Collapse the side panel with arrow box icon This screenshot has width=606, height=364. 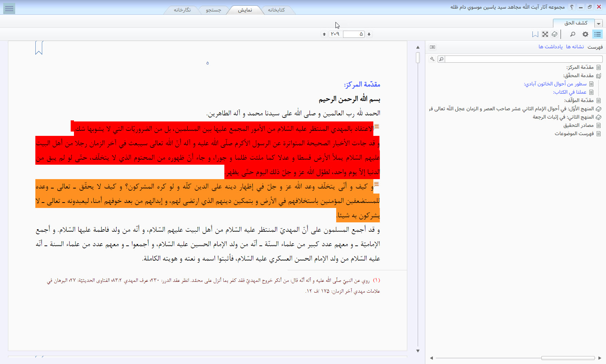coord(432,47)
